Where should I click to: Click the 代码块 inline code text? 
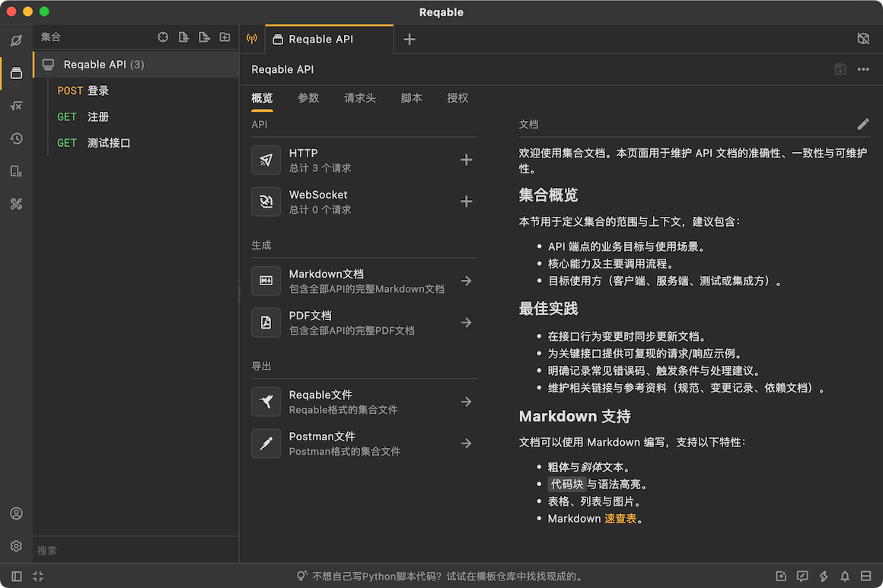click(x=566, y=485)
